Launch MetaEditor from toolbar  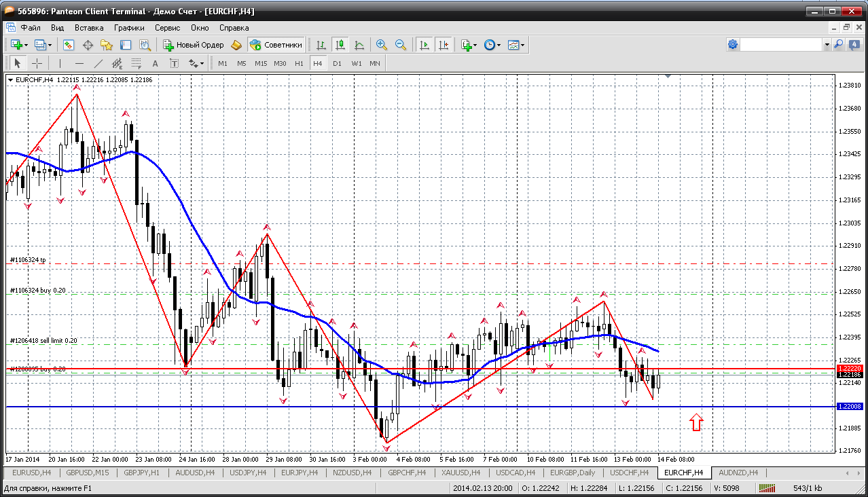[x=236, y=45]
